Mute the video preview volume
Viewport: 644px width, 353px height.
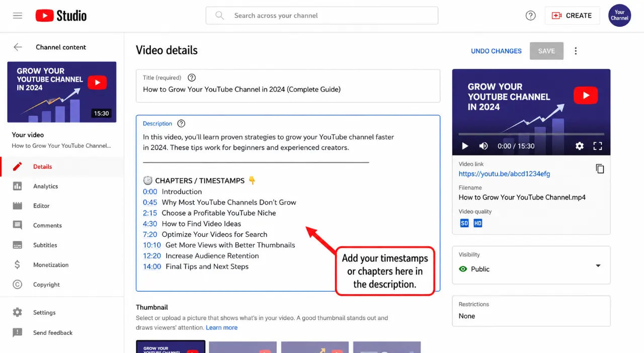[x=484, y=146]
